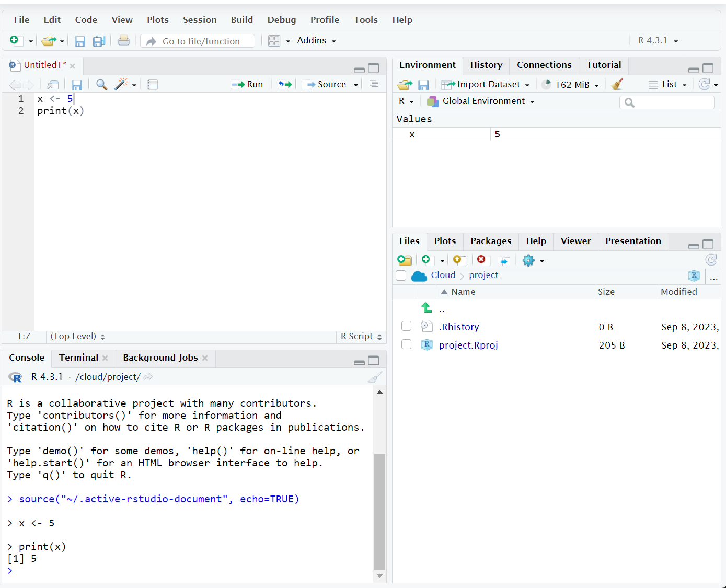Navigate to project in Files breadcrumb
The image size is (726, 588).
point(483,275)
